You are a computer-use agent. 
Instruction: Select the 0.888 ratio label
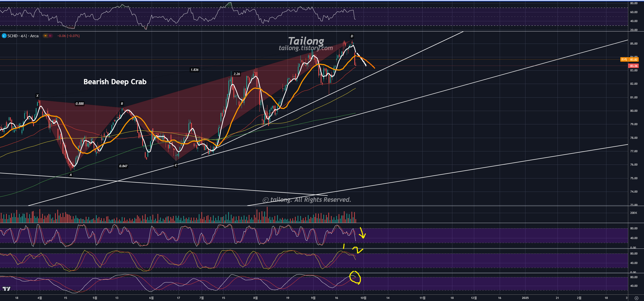[x=80, y=104]
